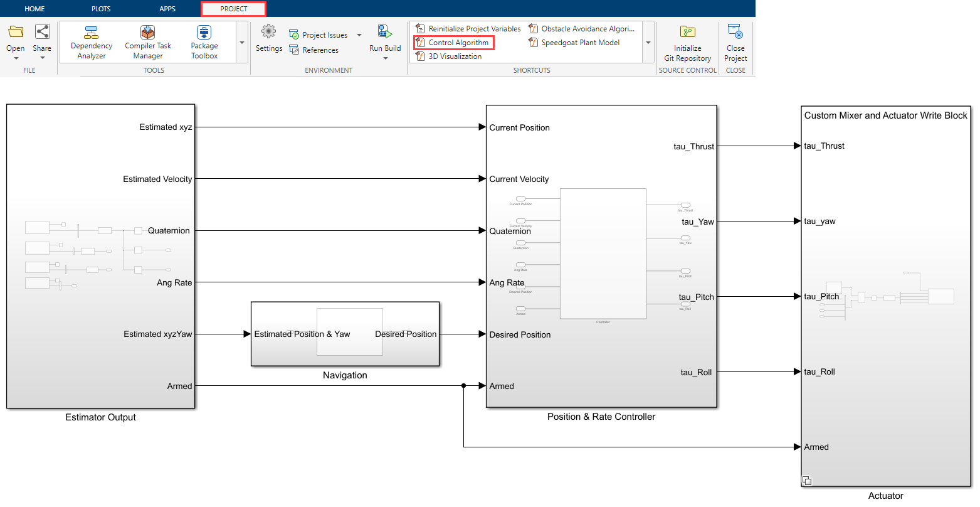Expand the Tools gallery dropdown arrow

(x=242, y=43)
